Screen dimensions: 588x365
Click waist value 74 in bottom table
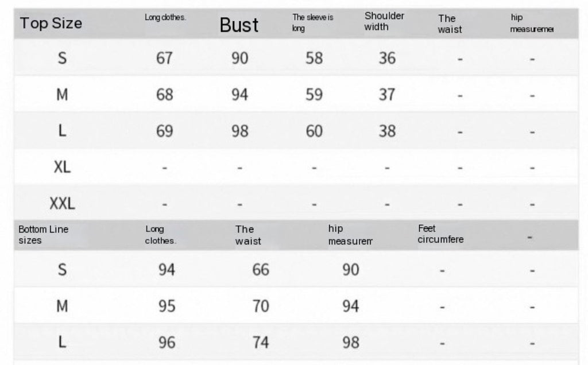click(x=261, y=343)
